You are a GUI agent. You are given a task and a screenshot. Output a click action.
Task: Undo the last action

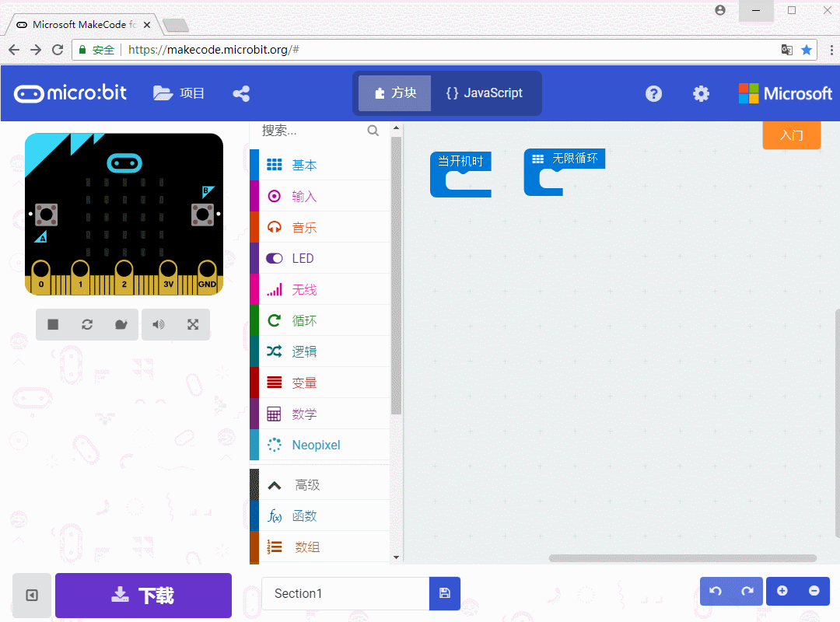716,591
